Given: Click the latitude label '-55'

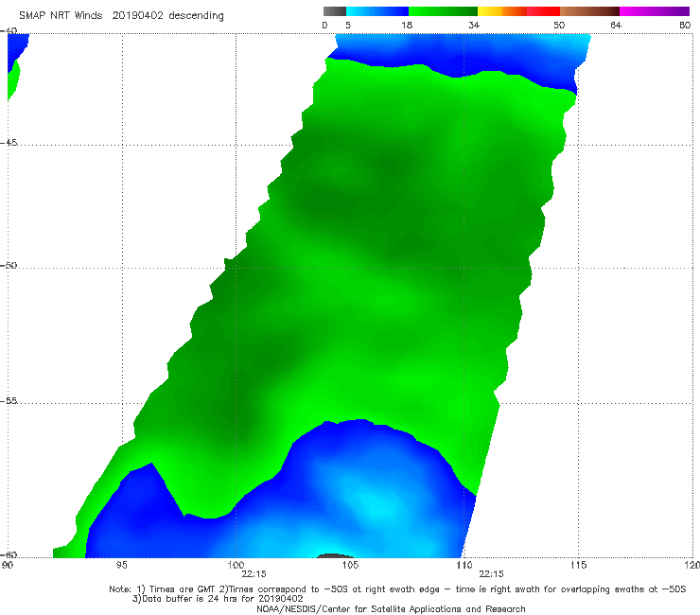Looking at the screenshot, I should point(9,401).
